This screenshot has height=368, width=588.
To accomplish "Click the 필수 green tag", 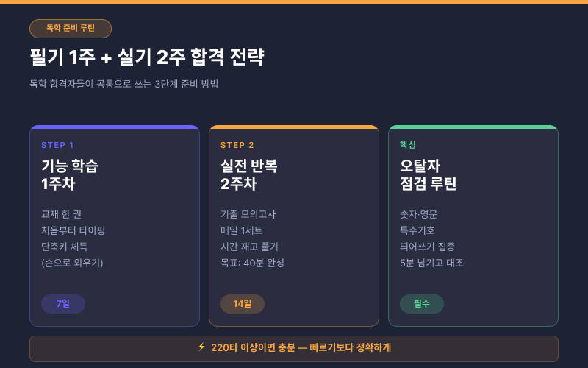I will pyautogui.click(x=421, y=304).
